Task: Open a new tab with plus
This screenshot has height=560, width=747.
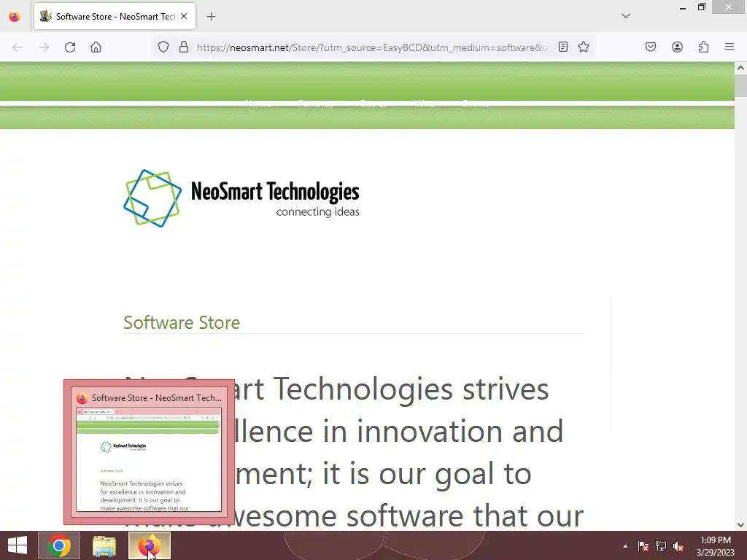Action: 211,17
